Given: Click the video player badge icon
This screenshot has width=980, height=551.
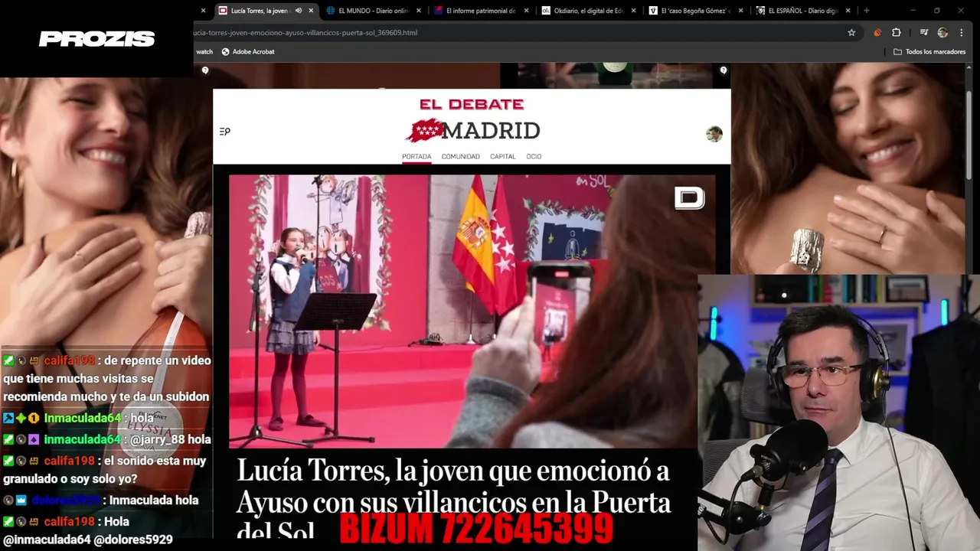Looking at the screenshot, I should [x=689, y=198].
